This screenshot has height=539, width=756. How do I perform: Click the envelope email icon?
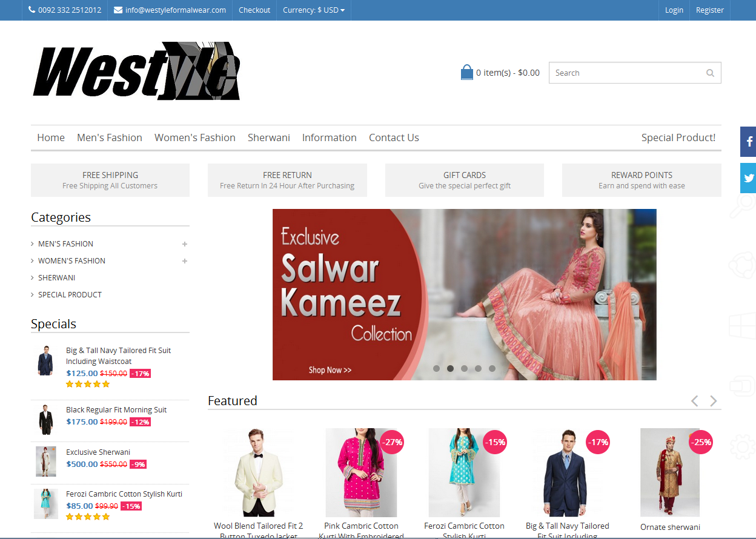tap(118, 10)
